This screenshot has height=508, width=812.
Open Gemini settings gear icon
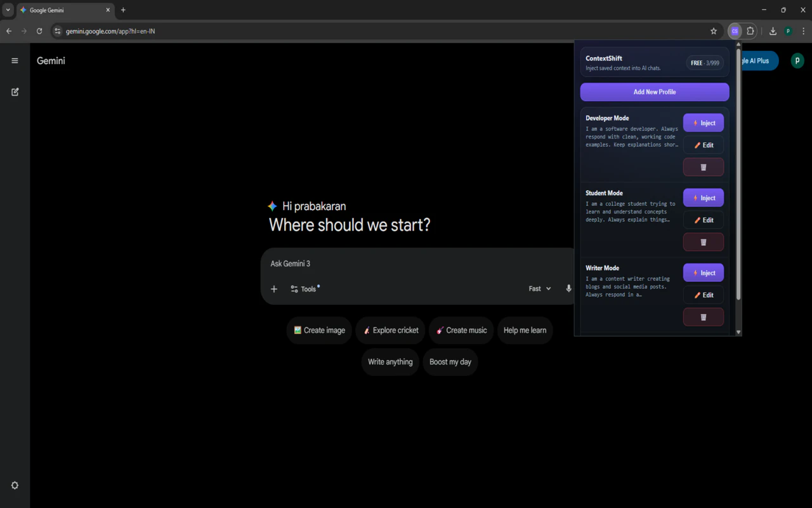[15, 485]
